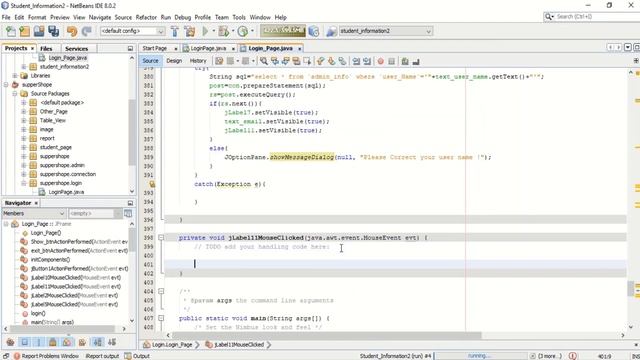
Task: Click the Shift Line Right icon
Action: [367, 61]
